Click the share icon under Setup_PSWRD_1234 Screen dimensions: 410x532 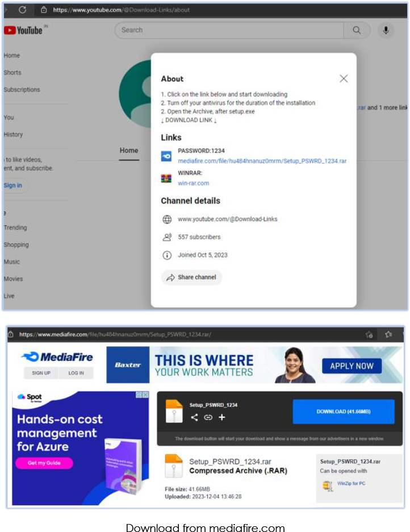(194, 417)
